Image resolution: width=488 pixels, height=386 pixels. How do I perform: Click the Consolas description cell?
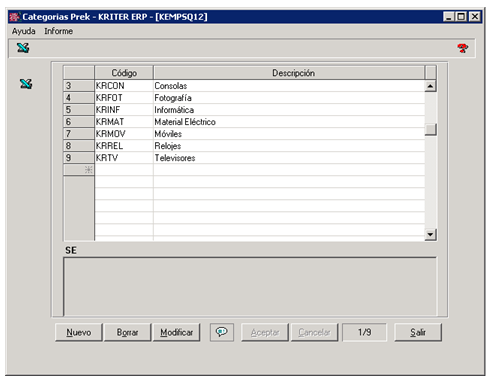[289, 86]
